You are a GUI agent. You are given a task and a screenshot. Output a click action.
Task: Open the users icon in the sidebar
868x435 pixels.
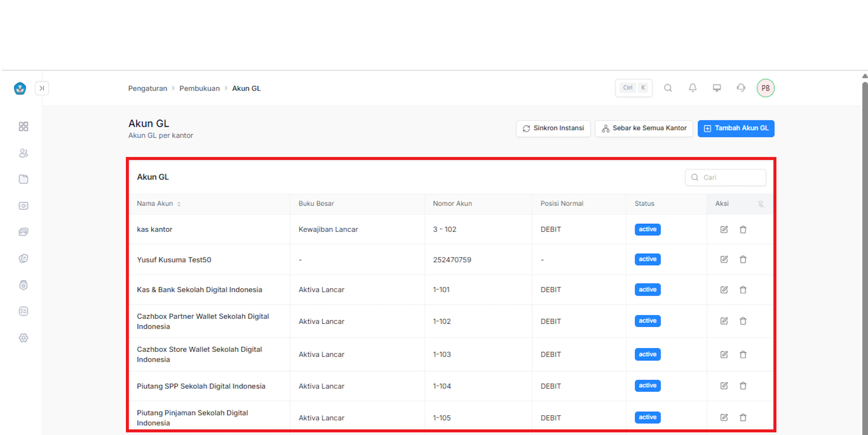point(23,153)
